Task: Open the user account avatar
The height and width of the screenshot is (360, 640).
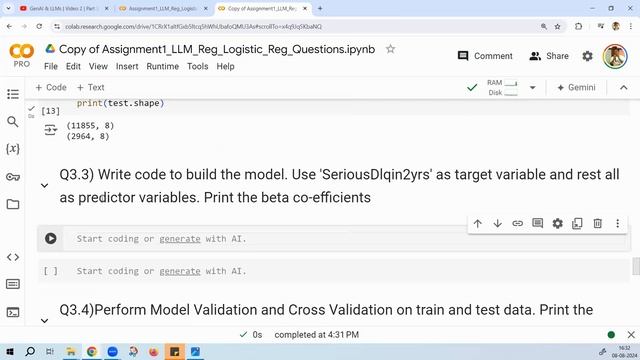Action: pyautogui.click(x=615, y=56)
